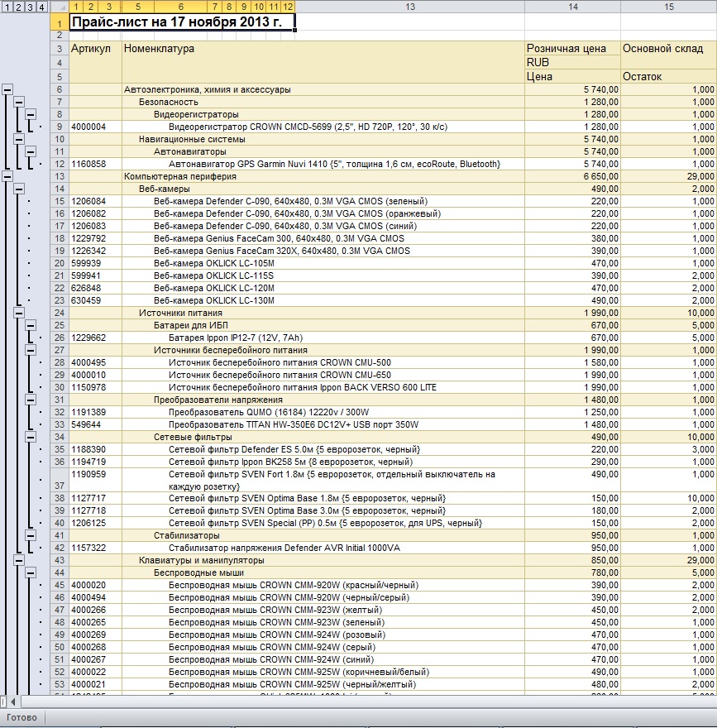Click the Select All corner box

tap(59, 7)
